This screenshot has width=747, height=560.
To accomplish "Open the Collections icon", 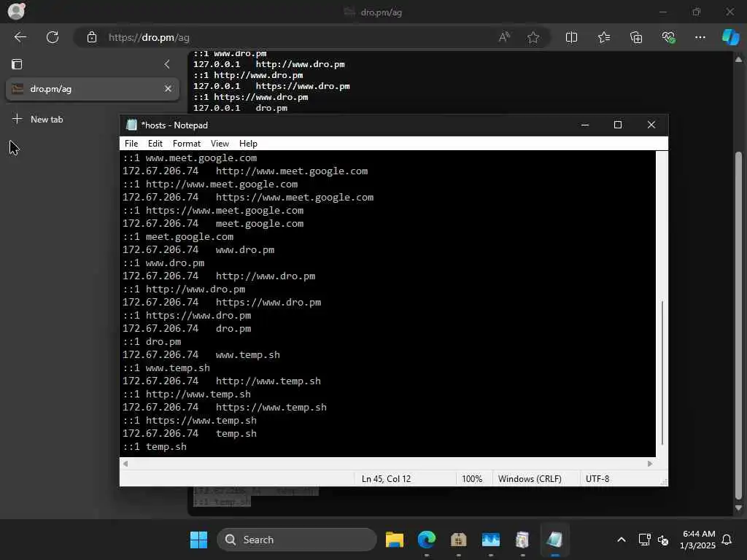I will tap(636, 37).
